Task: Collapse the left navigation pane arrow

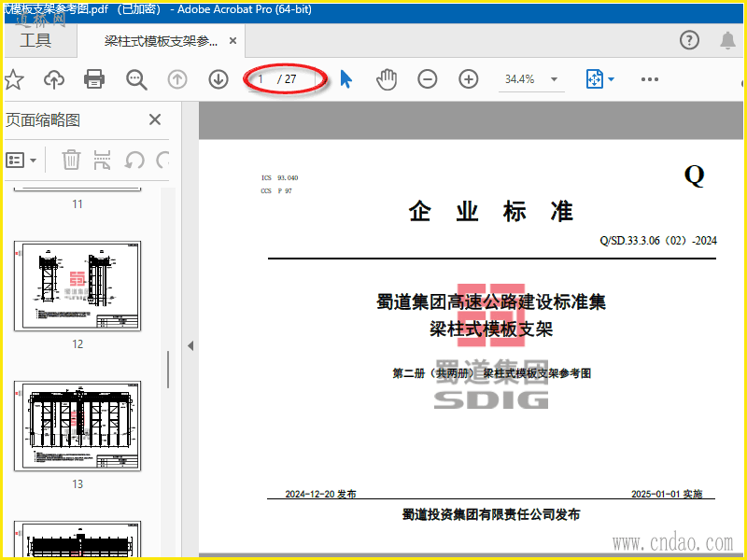Action: 190,345
